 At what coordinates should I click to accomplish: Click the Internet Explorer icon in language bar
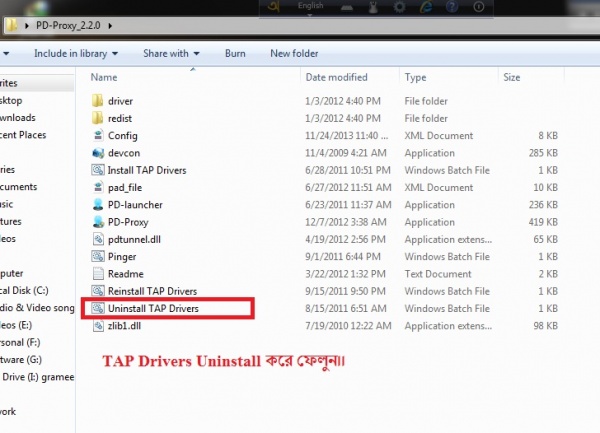pyautogui.click(x=426, y=7)
